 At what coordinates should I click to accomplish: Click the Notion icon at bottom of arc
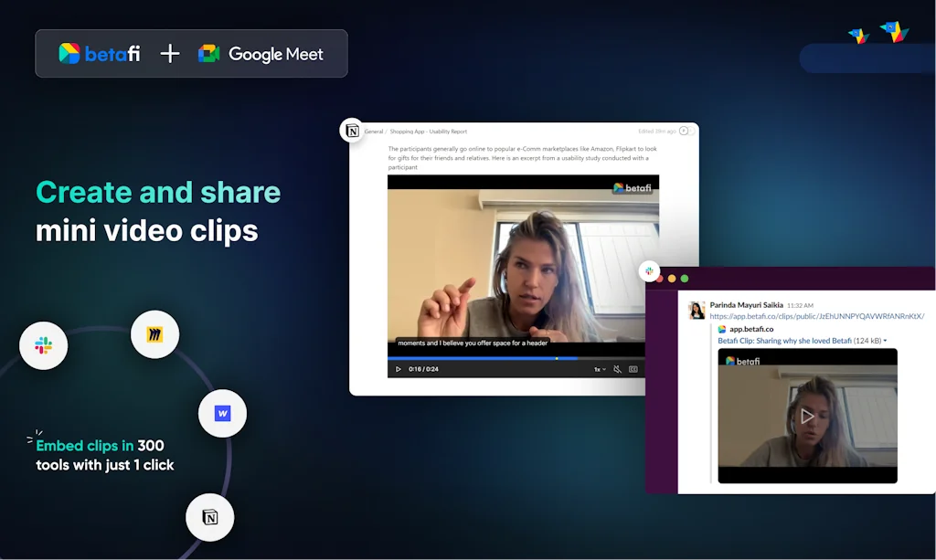(x=209, y=517)
